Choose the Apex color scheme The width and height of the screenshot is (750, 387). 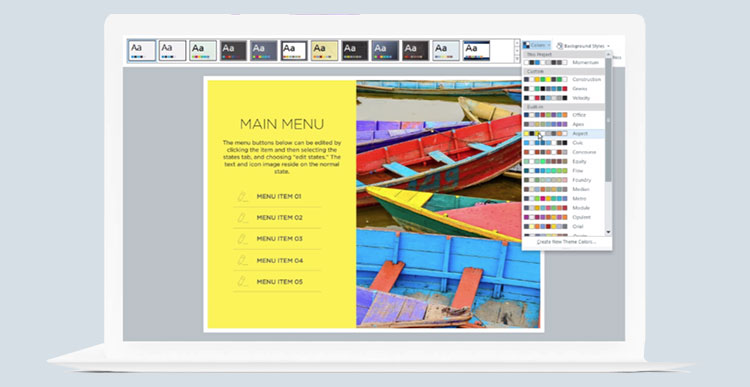pyautogui.click(x=563, y=124)
